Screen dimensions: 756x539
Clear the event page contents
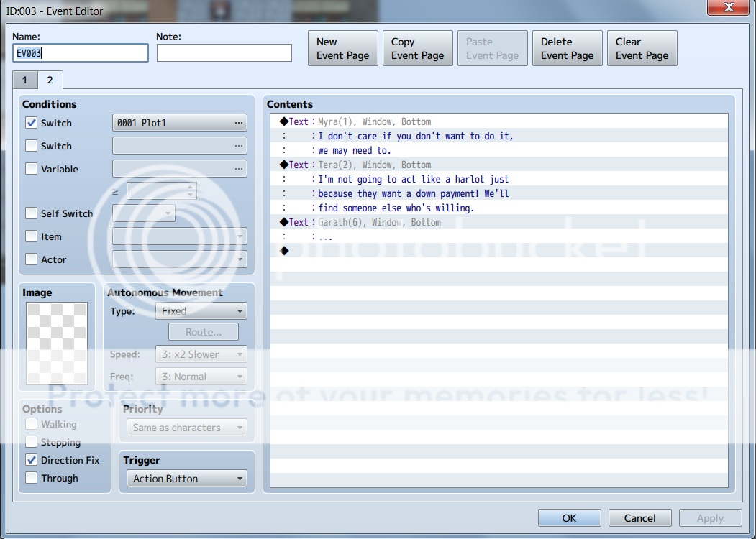click(642, 49)
